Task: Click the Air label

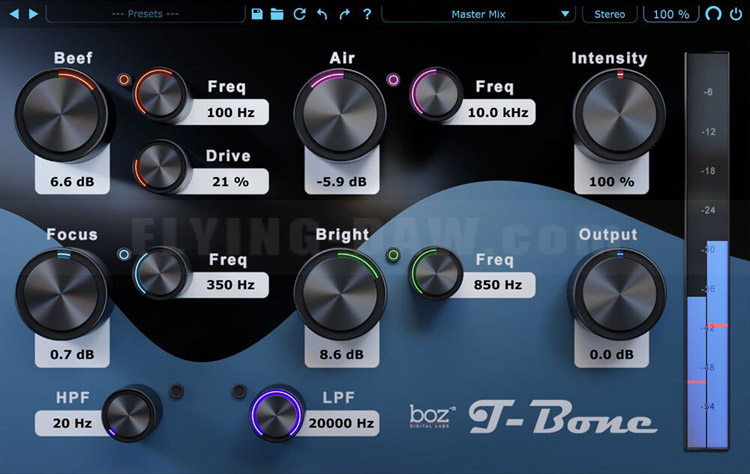Action: 342,58
